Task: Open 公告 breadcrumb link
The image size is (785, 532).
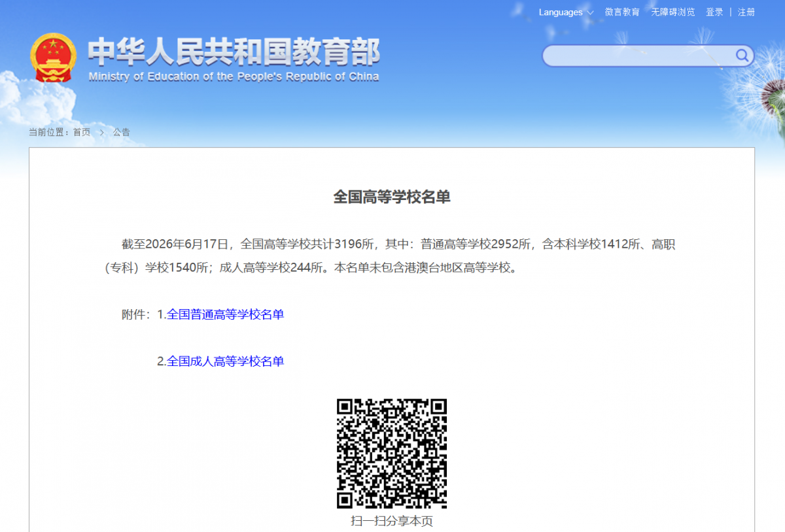Action: coord(121,132)
